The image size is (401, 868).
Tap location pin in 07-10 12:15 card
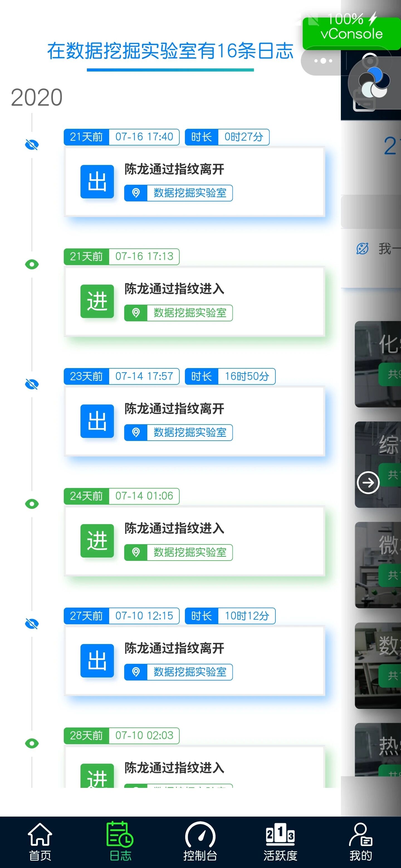tap(136, 672)
